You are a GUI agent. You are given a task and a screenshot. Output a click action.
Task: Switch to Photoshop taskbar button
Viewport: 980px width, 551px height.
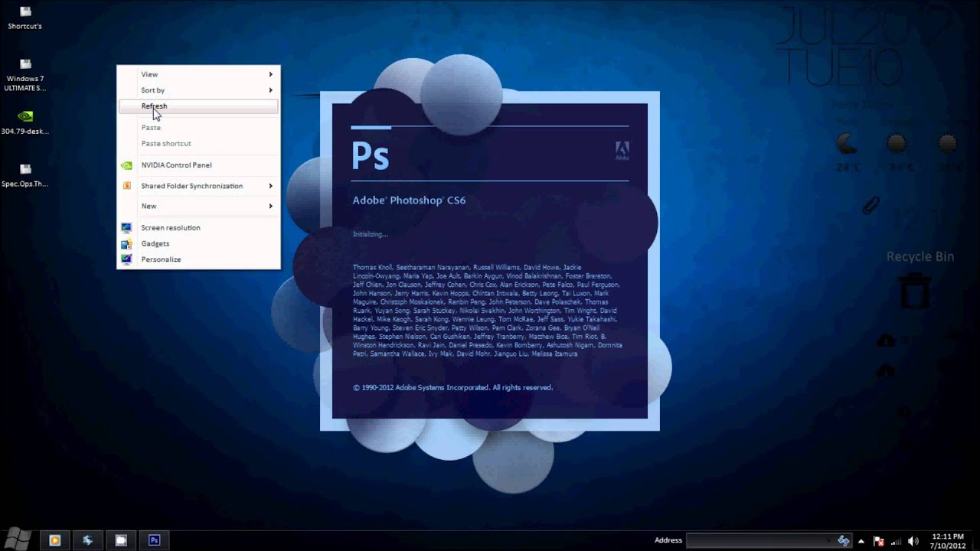click(x=154, y=540)
